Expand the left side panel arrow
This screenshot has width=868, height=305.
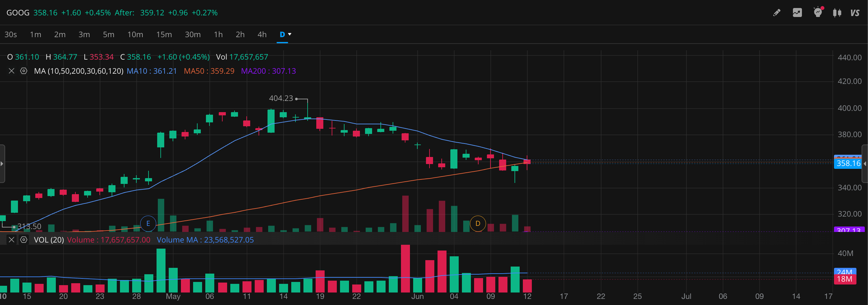tap(2, 164)
